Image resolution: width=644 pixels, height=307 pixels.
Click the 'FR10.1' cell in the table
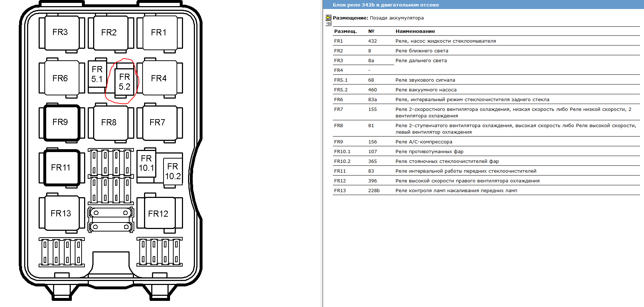[x=342, y=152]
